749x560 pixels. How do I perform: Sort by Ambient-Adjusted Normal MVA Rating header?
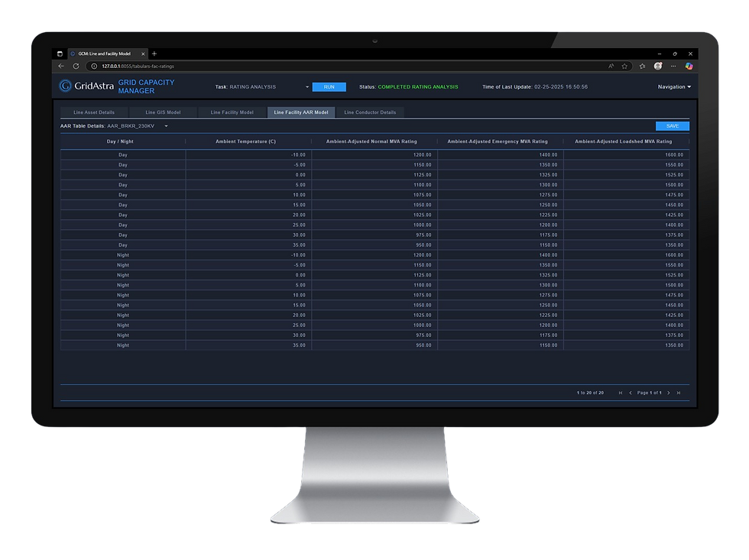click(x=371, y=141)
